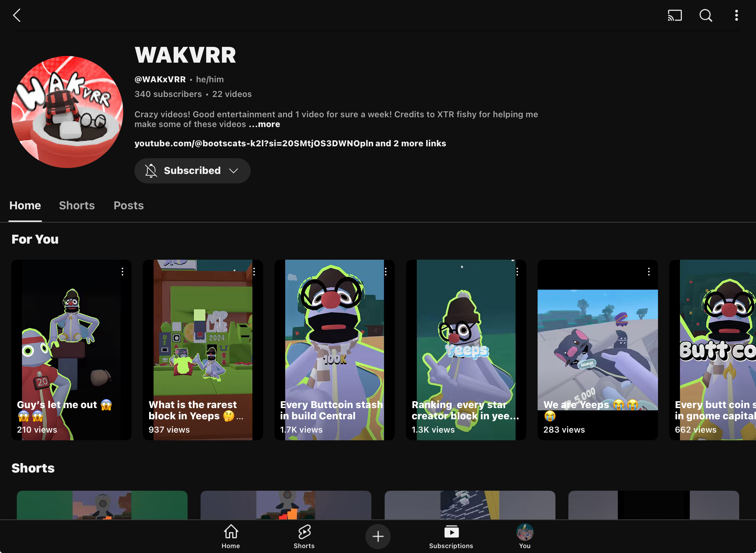Click the '22 videos' count text
This screenshot has width=756, height=553.
tap(232, 94)
